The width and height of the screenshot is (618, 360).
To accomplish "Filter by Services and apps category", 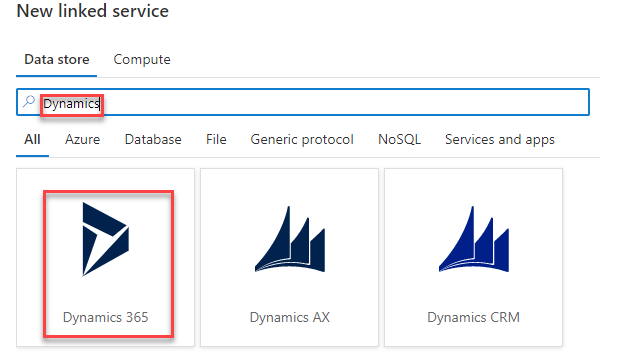I will [500, 140].
